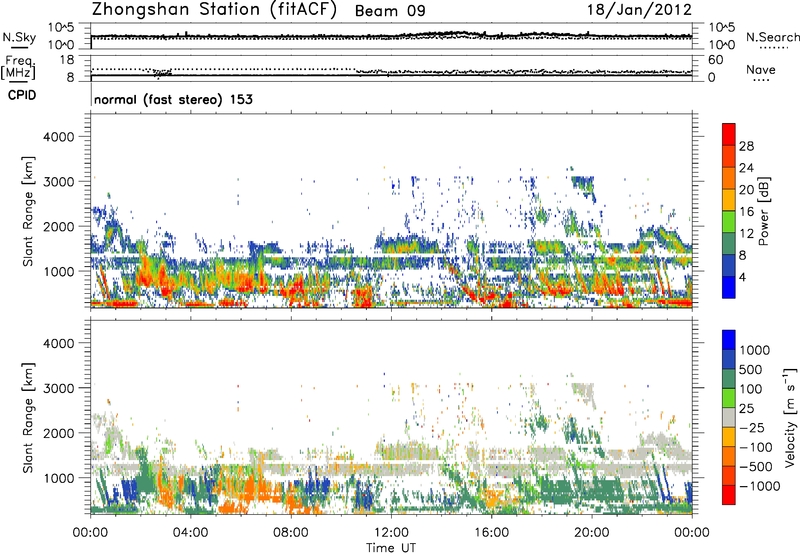The image size is (800, 554).
Task: Click '4000' on the velocity panel axis
Action: tap(59, 343)
